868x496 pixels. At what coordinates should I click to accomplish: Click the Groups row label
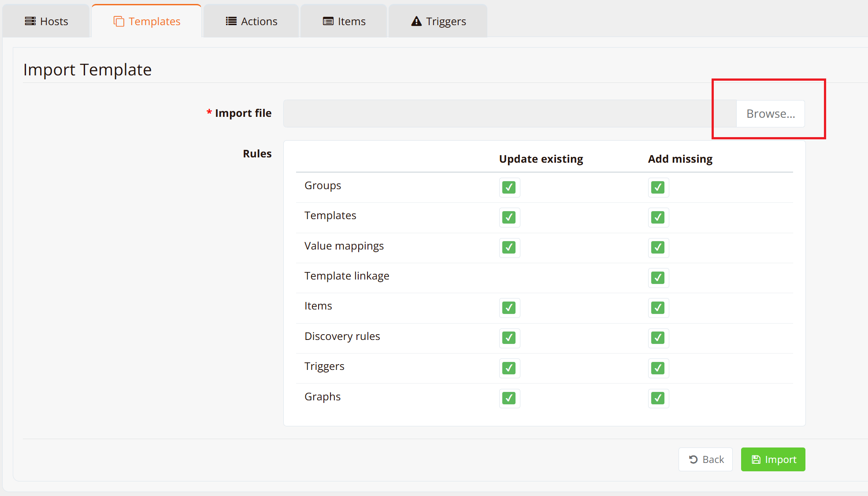(x=323, y=186)
